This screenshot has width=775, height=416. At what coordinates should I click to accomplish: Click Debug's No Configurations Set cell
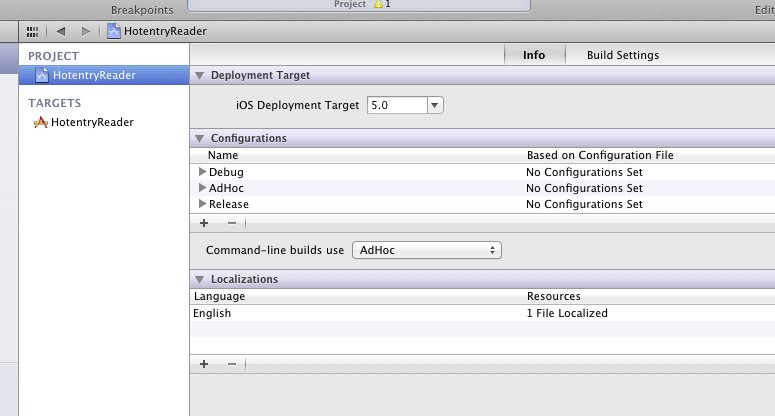[584, 172]
